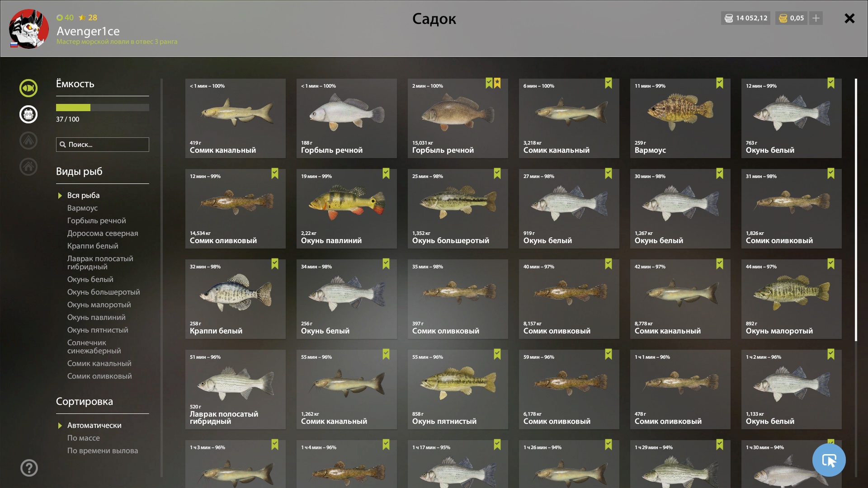This screenshot has width=868, height=488.
Task: Show Вся рыба in species list
Action: coord(83,195)
